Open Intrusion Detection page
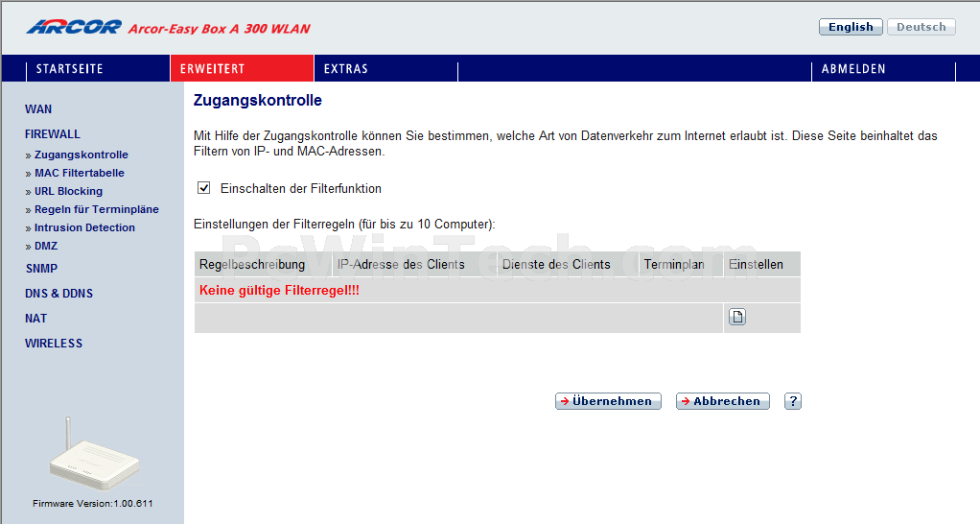The image size is (980, 524). 84,227
